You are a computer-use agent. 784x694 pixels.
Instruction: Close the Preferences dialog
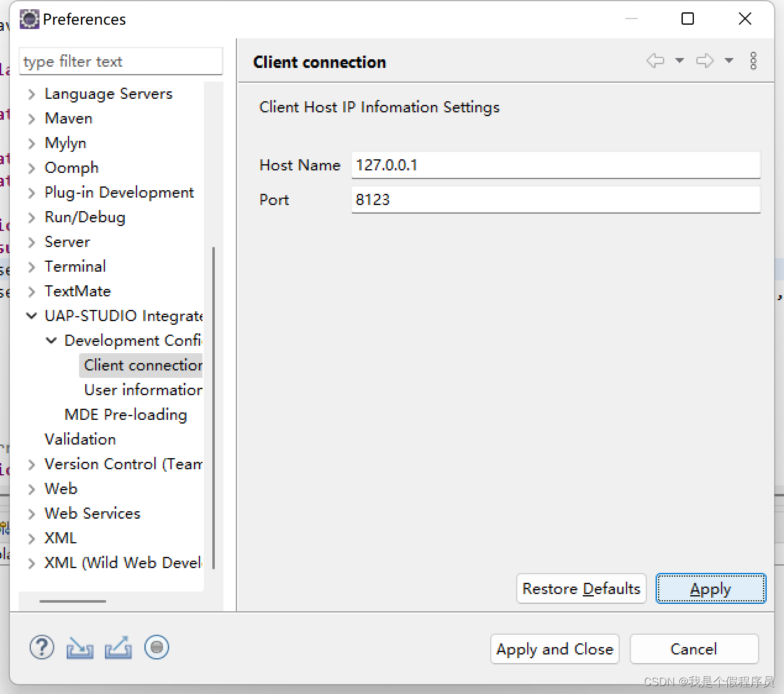(x=745, y=19)
